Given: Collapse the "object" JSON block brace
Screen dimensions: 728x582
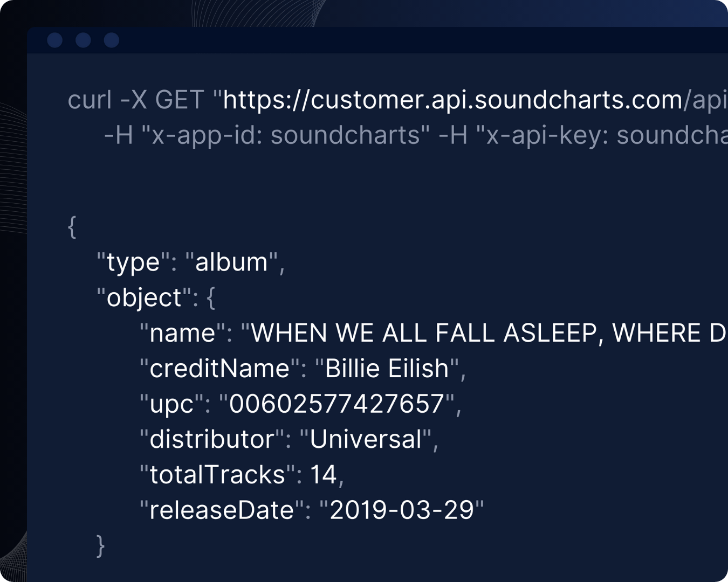Looking at the screenshot, I should (x=211, y=298).
